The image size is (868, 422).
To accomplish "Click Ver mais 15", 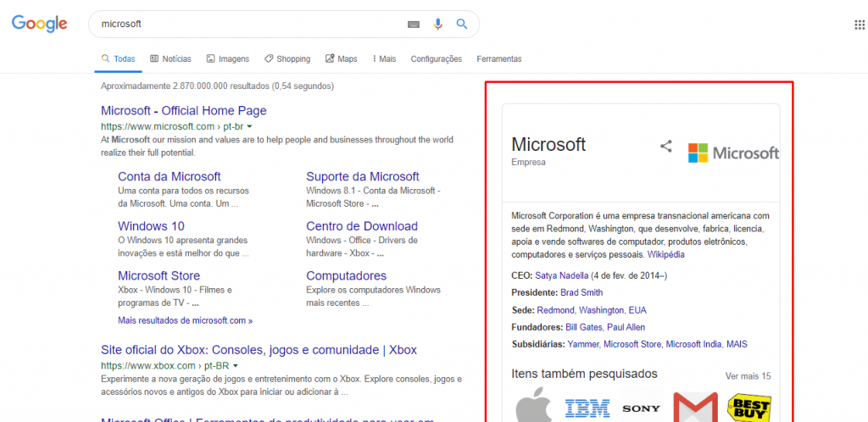I will pyautogui.click(x=748, y=376).
